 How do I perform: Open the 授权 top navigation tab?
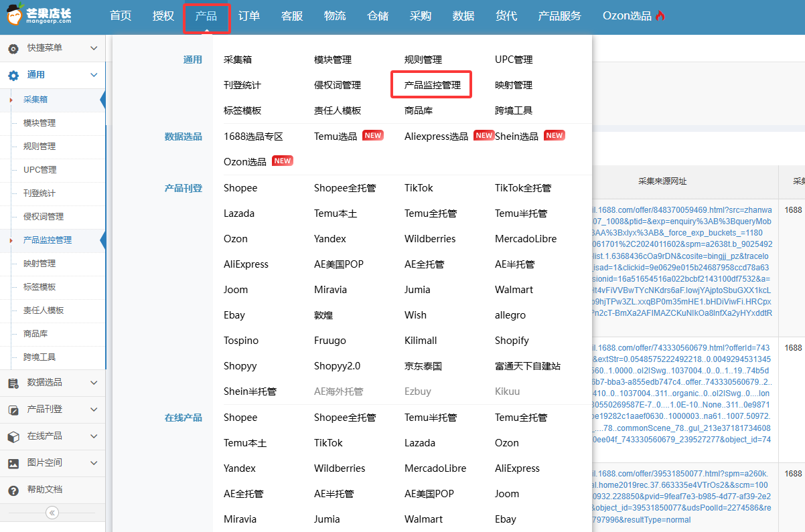(163, 16)
